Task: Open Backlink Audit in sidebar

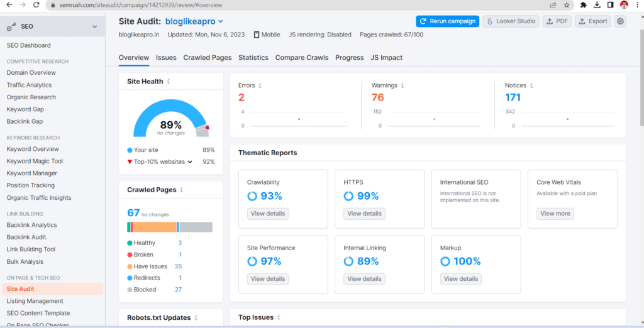Action: (26, 237)
